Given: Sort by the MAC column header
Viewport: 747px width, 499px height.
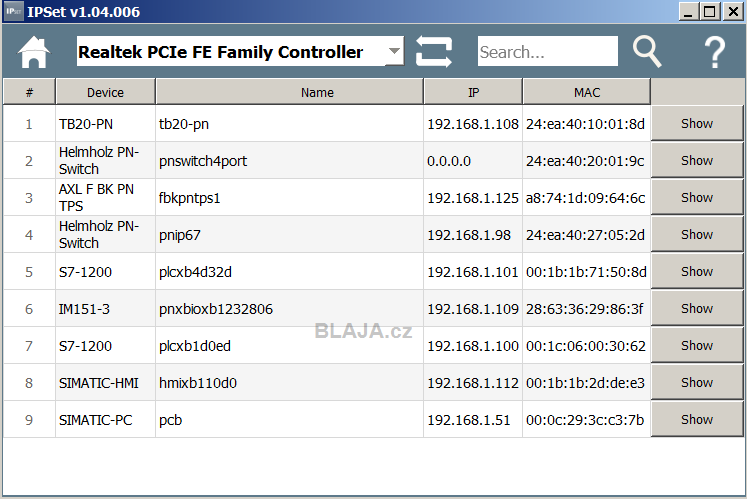Looking at the screenshot, I should click(587, 92).
